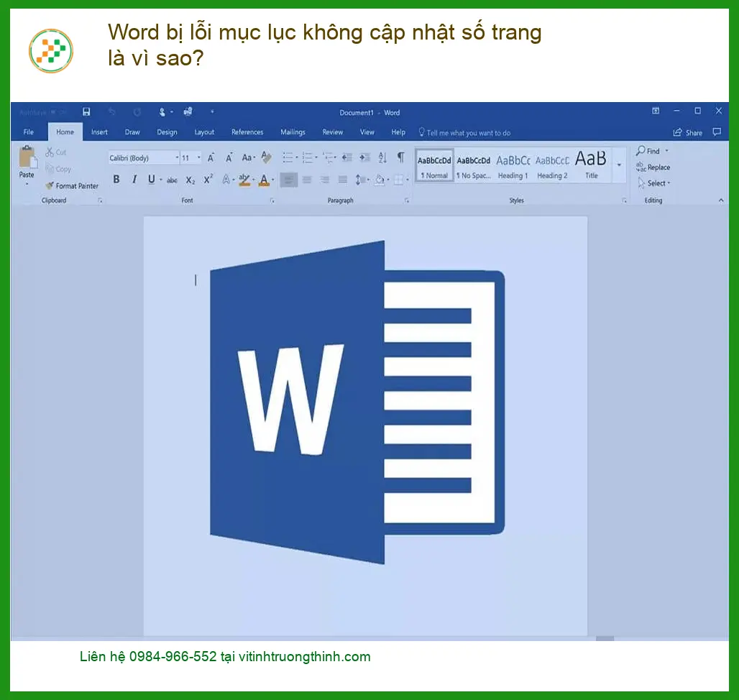This screenshot has width=739, height=700.
Task: Click the Cut scissors button
Action: (x=56, y=152)
